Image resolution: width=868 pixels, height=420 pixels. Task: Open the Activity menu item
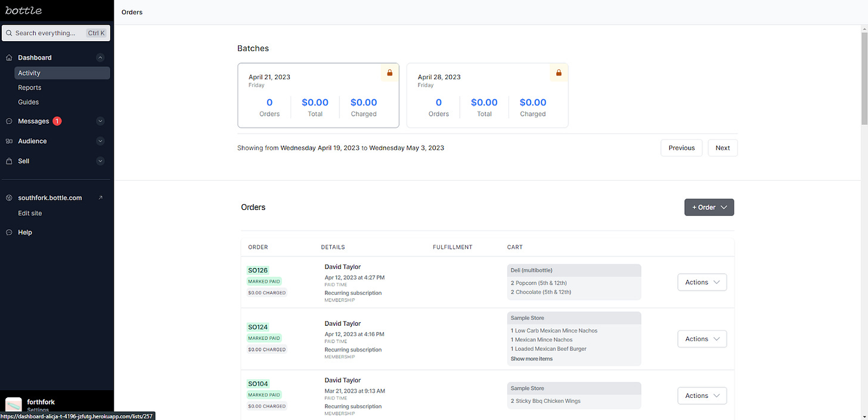tap(63, 73)
